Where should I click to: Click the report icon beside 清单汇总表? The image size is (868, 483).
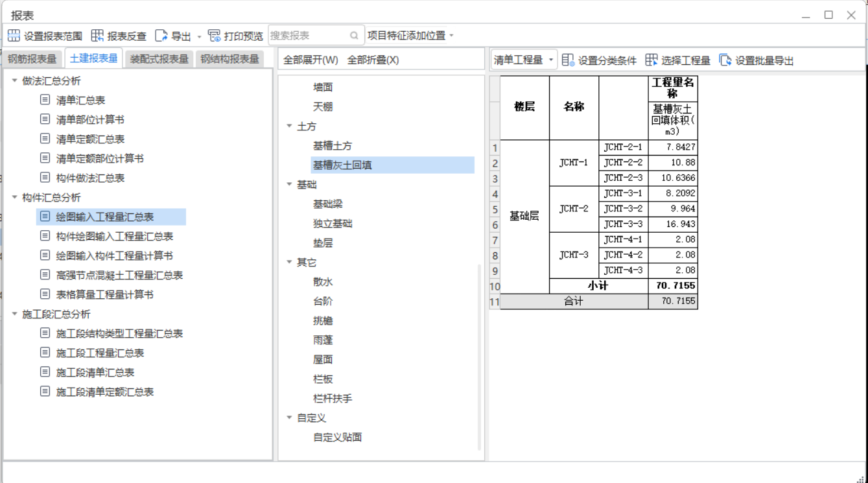pyautogui.click(x=45, y=100)
